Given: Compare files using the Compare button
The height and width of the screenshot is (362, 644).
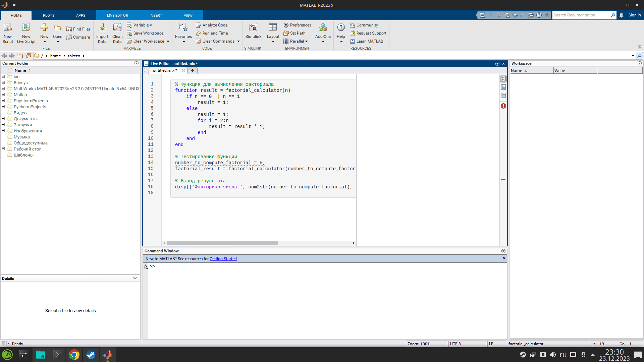Looking at the screenshot, I should (x=78, y=37).
